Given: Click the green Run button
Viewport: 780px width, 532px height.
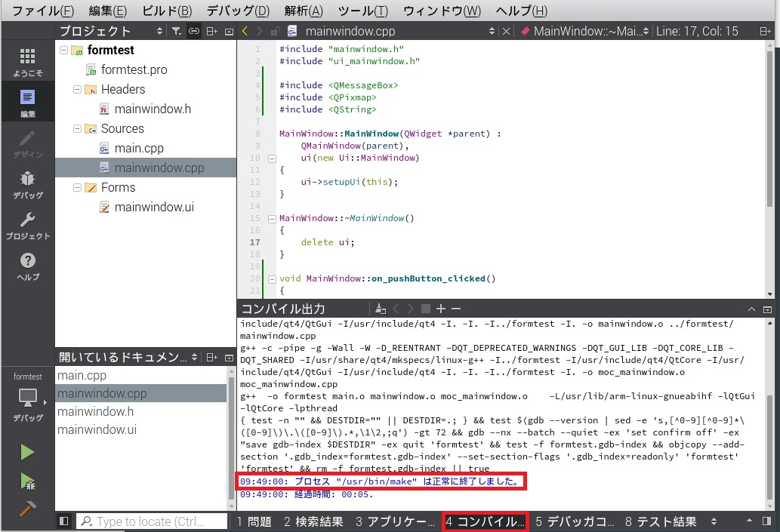Looking at the screenshot, I should (x=27, y=452).
